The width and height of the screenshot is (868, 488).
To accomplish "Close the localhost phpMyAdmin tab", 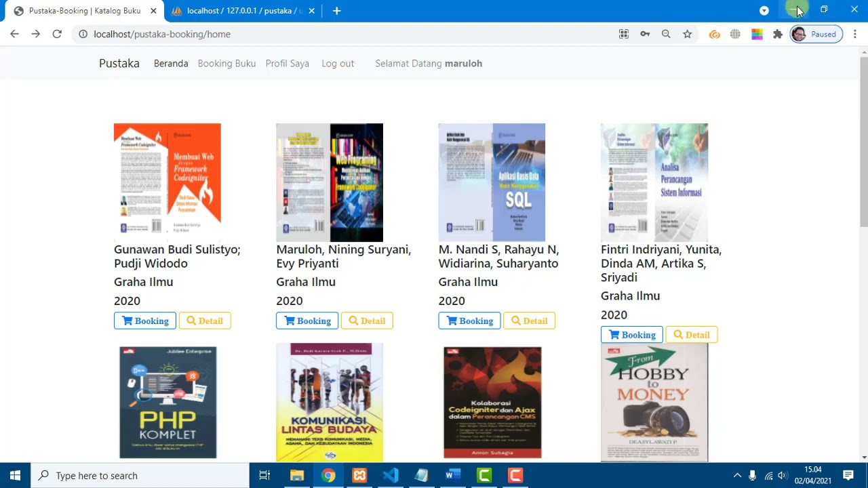I will point(313,11).
